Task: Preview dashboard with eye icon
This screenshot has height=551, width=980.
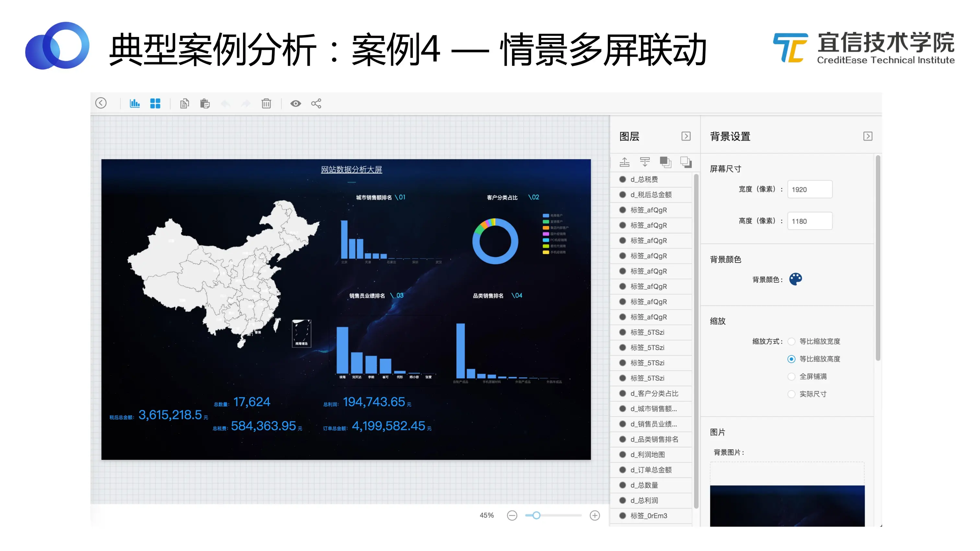Action: tap(296, 103)
